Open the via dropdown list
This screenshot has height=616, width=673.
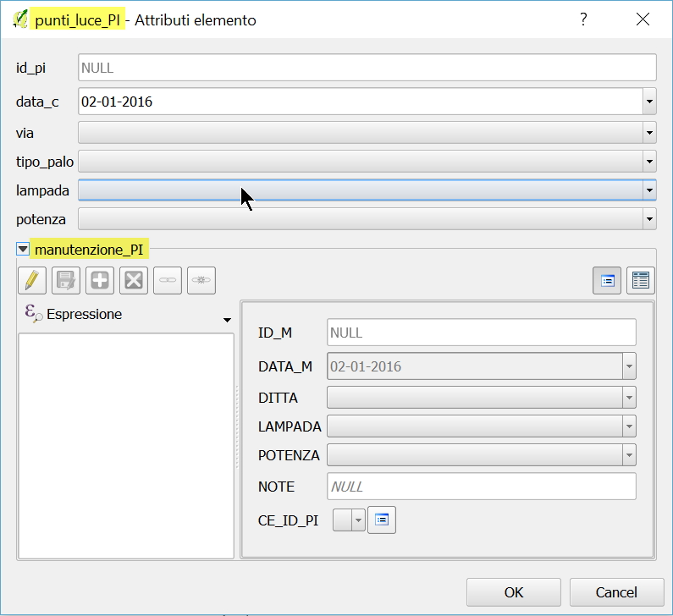tap(649, 132)
